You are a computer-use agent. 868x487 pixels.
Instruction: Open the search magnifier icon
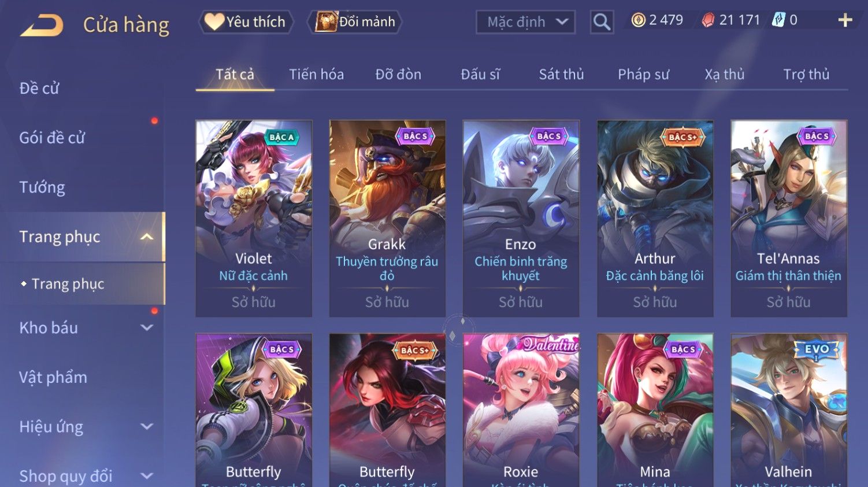click(602, 22)
